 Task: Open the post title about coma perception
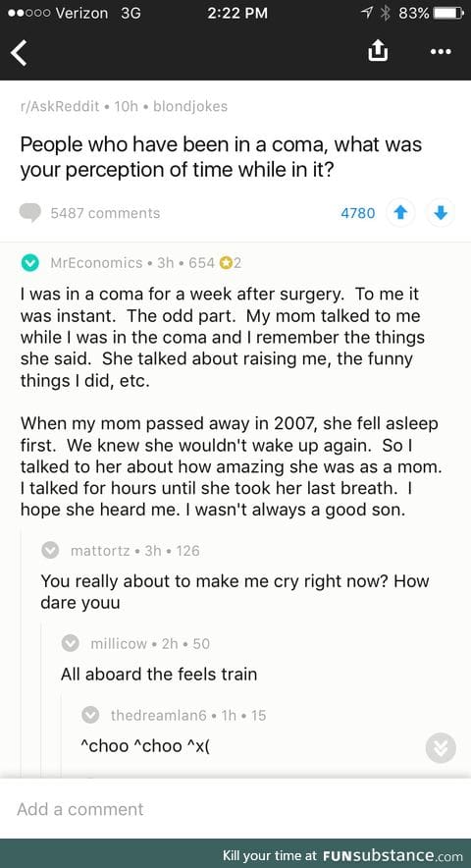point(222,158)
